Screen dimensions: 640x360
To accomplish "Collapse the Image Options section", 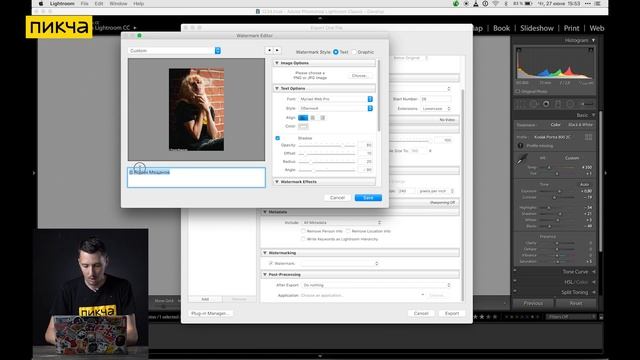I will point(277,63).
